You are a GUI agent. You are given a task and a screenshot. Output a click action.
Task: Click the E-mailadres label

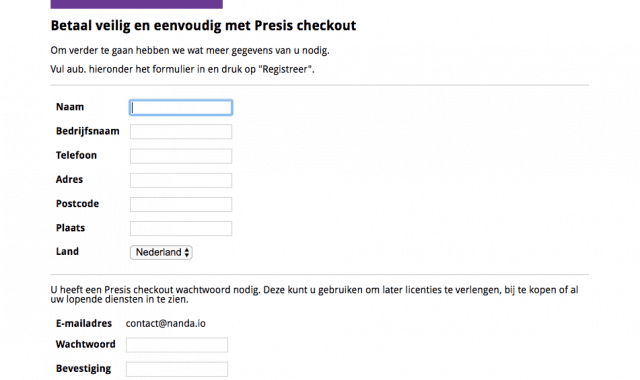pos(84,323)
